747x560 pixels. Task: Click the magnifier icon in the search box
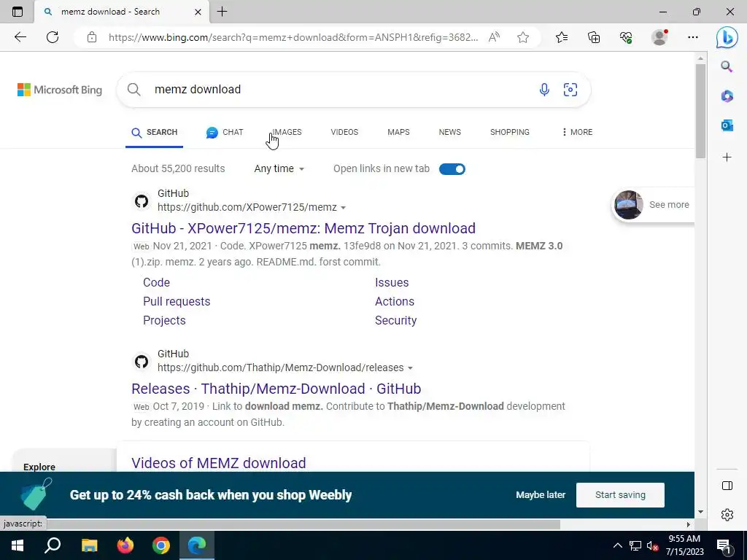point(134,90)
